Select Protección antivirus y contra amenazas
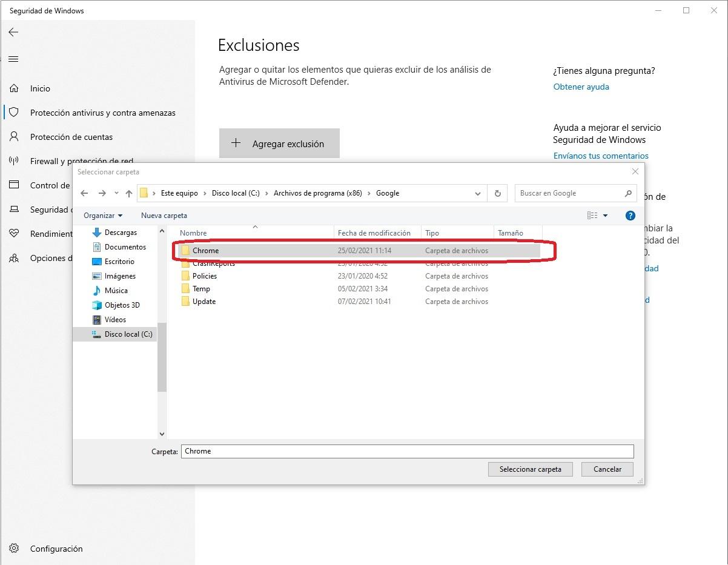This screenshot has height=565, width=728. click(x=102, y=113)
